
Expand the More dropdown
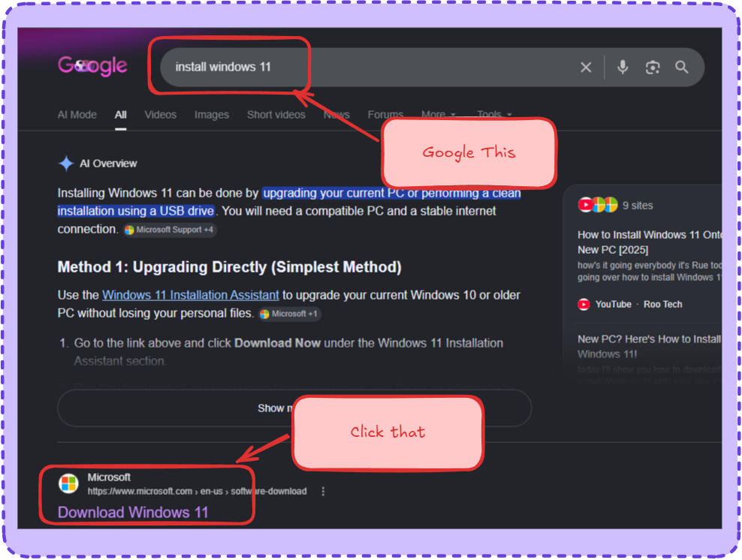pyautogui.click(x=438, y=114)
